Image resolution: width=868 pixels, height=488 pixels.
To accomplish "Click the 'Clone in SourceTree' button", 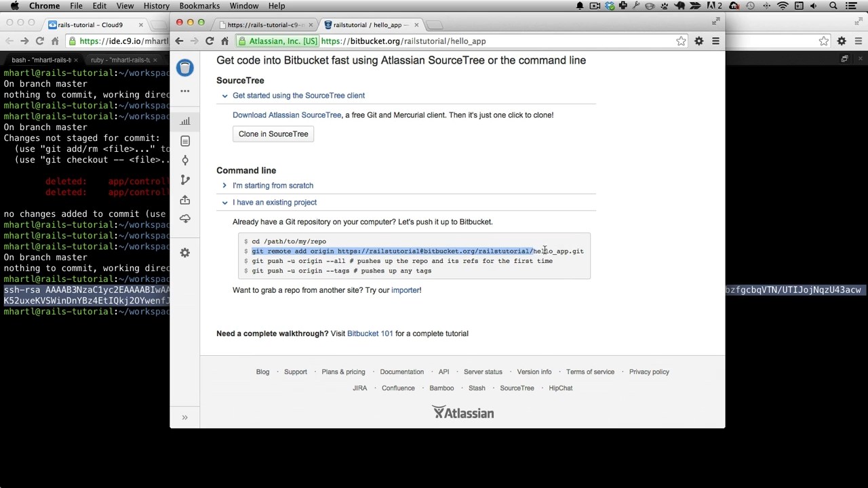I will tap(273, 134).
